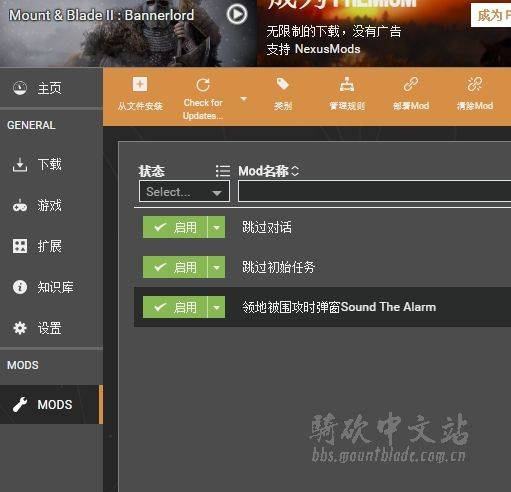Open the 管理规则 manage rules icon

pos(347,84)
